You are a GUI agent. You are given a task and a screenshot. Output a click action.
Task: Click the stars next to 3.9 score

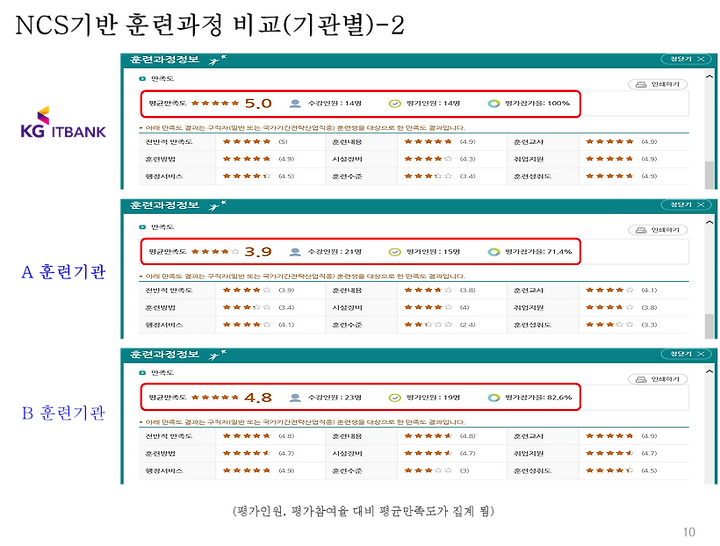(x=215, y=252)
